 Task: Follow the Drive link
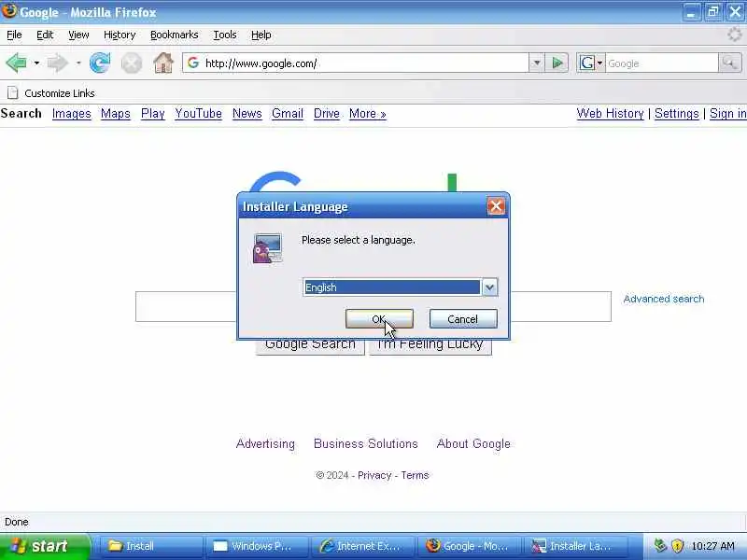click(326, 114)
